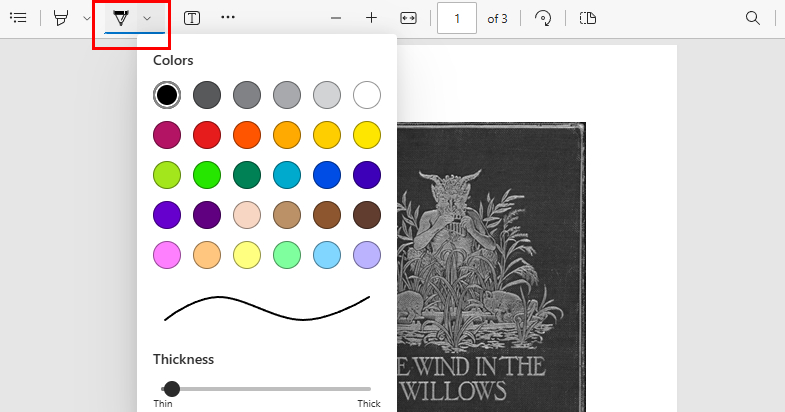Click the Wind in the Willows cover image
The width and height of the screenshot is (785, 412).
pyautogui.click(x=491, y=267)
